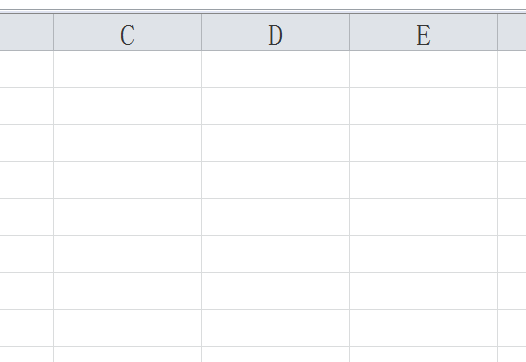Click the partially visible header left of C
The width and height of the screenshot is (526, 362).
27,32
